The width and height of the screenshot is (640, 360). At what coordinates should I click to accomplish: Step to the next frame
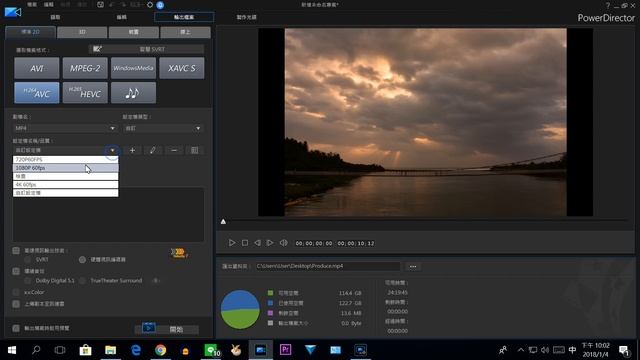pos(270,243)
